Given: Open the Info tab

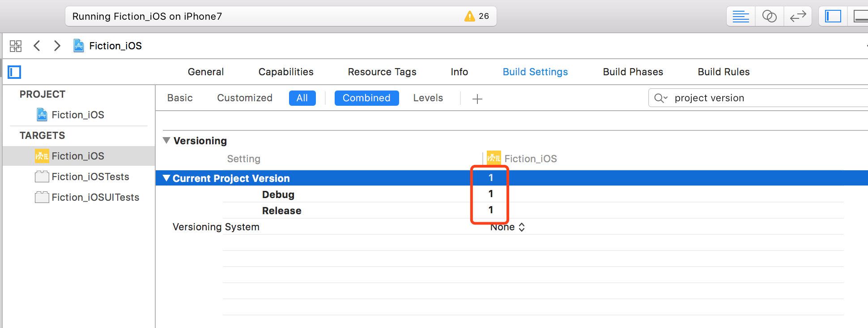Looking at the screenshot, I should point(460,72).
